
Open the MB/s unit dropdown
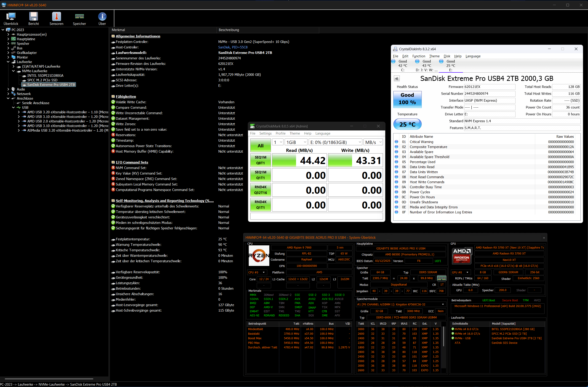pyautogui.click(x=373, y=142)
